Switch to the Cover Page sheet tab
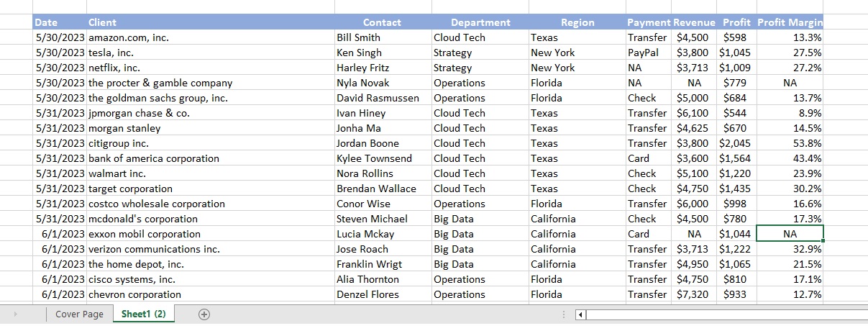Screen dimensions: 868x331 tap(79, 314)
